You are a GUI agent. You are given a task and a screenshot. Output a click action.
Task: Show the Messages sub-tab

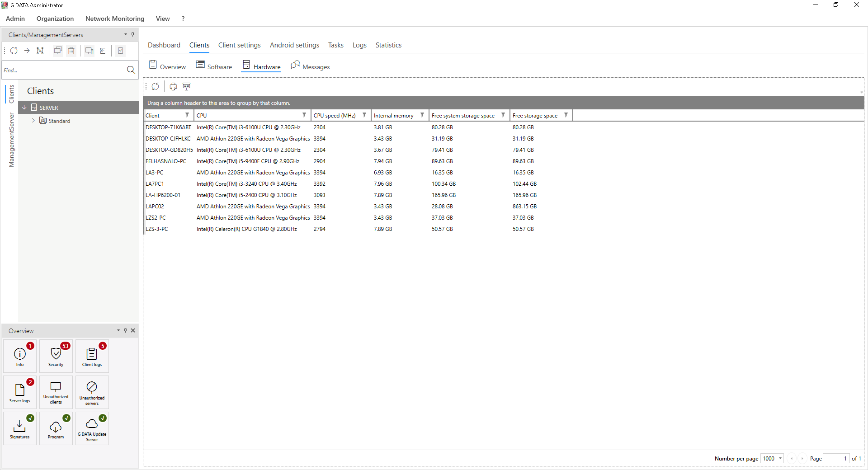click(x=310, y=66)
